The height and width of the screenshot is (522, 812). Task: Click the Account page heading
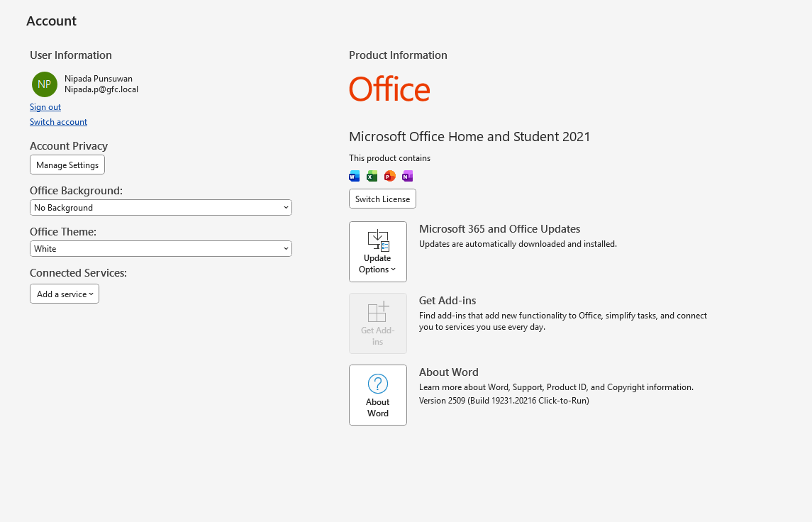[51, 21]
